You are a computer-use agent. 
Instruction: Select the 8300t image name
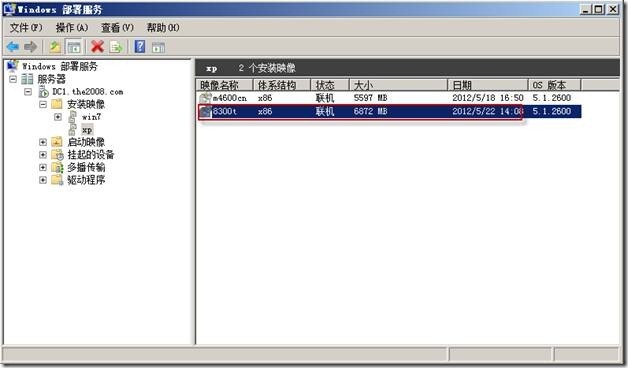pyautogui.click(x=225, y=111)
